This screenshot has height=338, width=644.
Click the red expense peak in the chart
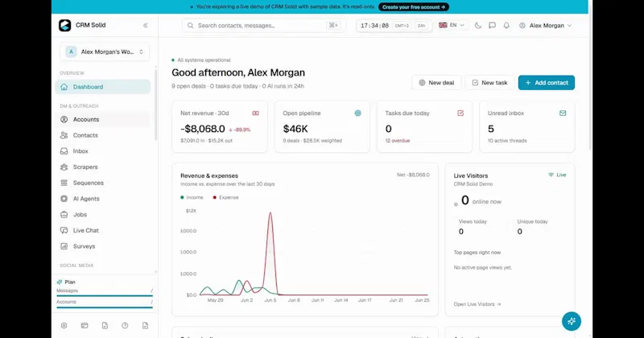coord(270,213)
